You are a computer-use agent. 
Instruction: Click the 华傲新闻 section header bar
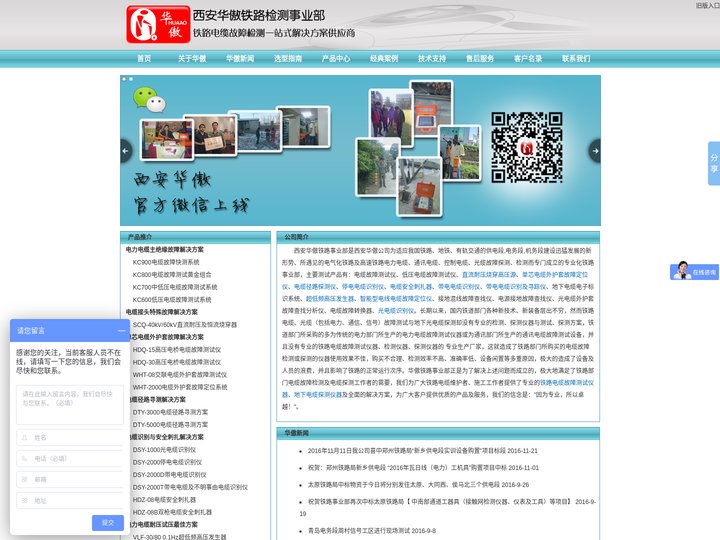[438, 433]
